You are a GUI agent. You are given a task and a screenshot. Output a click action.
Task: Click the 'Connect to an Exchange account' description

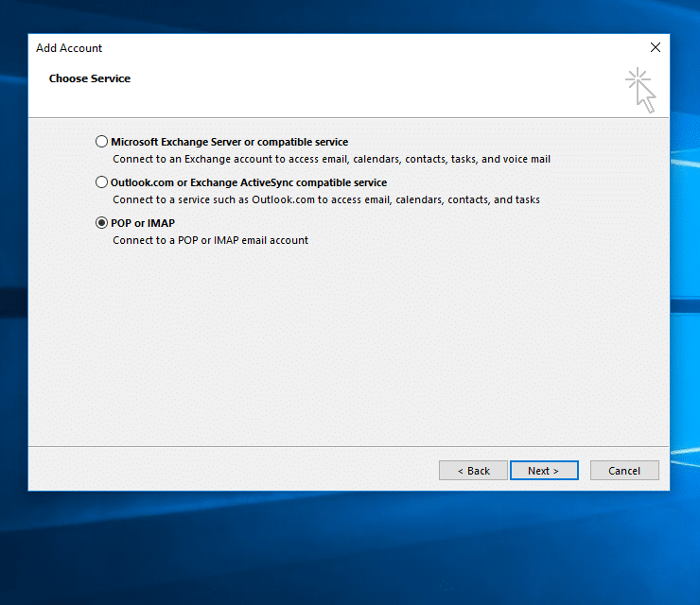tap(331, 159)
